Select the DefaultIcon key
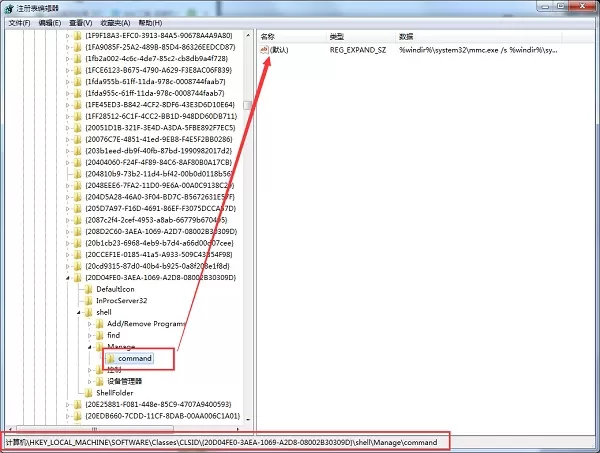This screenshot has height=453, width=600. coord(115,289)
